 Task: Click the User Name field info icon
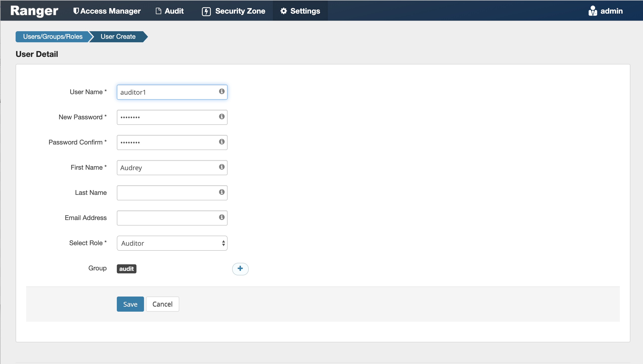click(222, 91)
